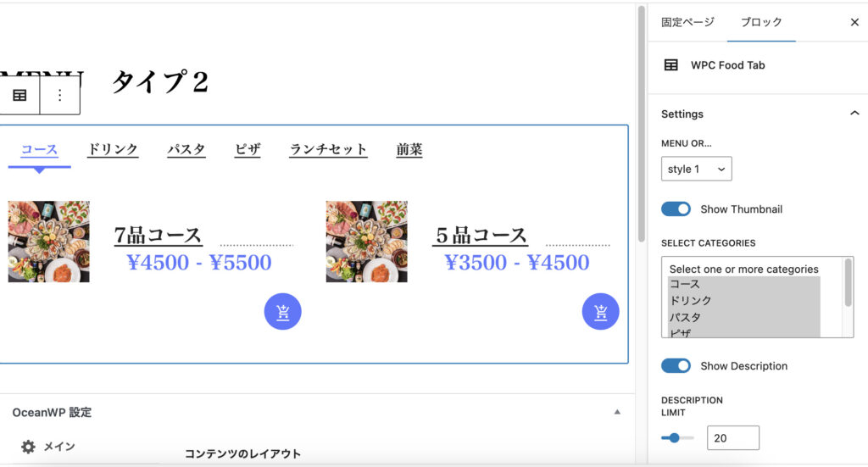Open the menu style dropdown
The height and width of the screenshot is (467, 868).
tap(696, 170)
